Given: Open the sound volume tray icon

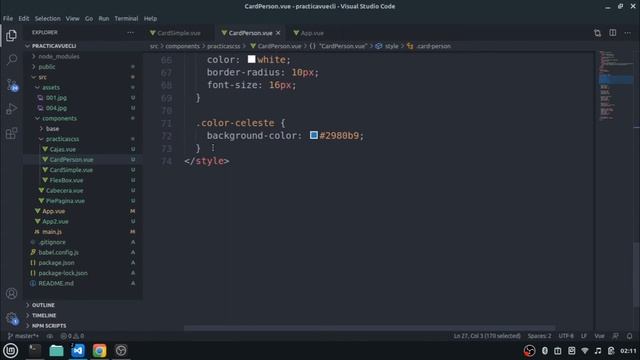Looking at the screenshot, I should tap(598, 351).
